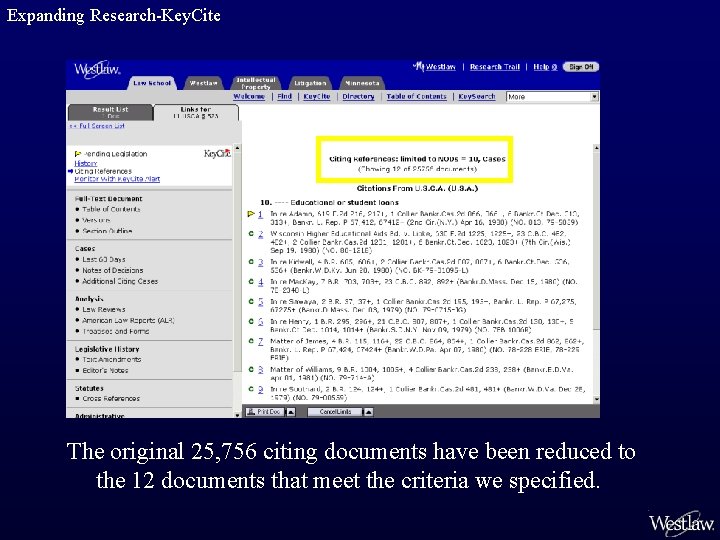This screenshot has width=720, height=540.
Task: Switch to the Result List tab
Action: tap(110, 112)
